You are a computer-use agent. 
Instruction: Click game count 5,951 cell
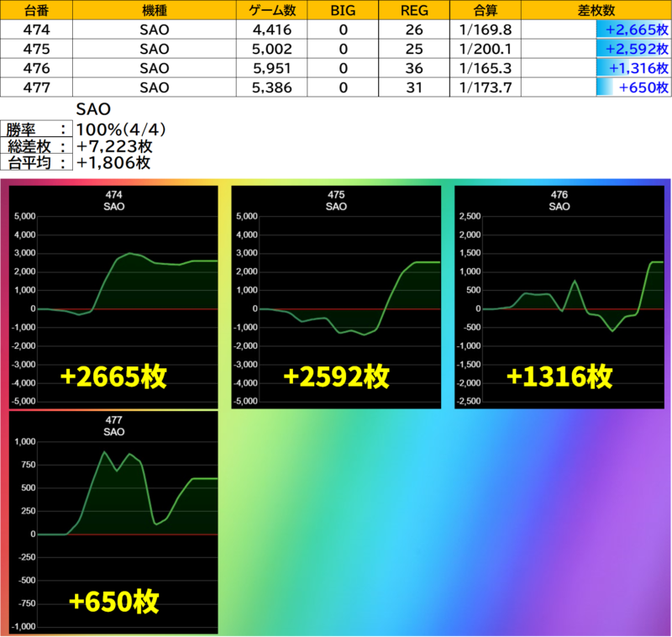[271, 68]
